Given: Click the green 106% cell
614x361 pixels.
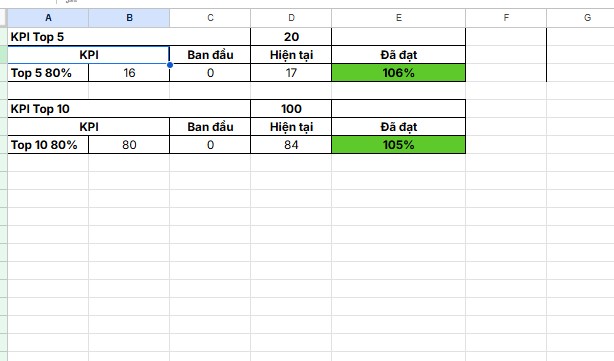Looking at the screenshot, I should point(399,73).
